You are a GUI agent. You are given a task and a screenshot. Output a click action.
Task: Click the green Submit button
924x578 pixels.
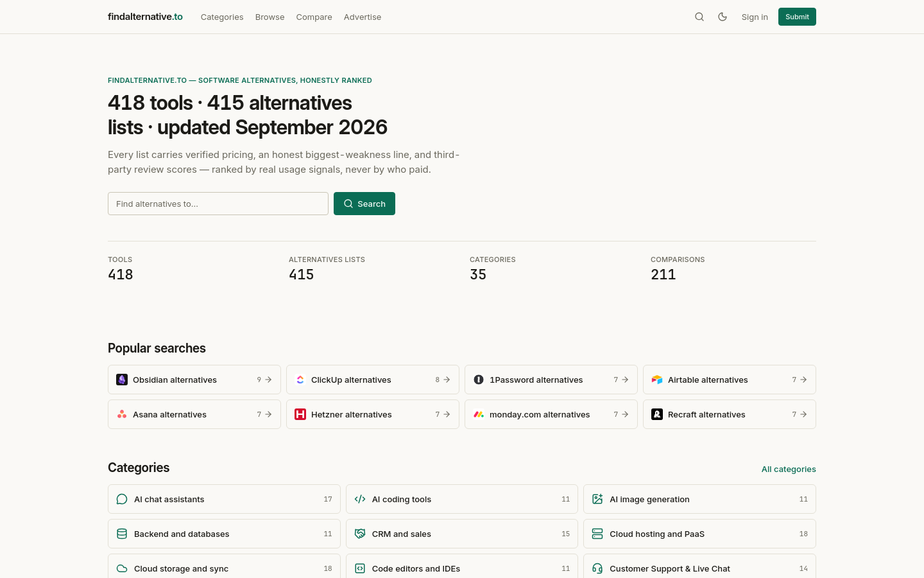pyautogui.click(x=797, y=17)
